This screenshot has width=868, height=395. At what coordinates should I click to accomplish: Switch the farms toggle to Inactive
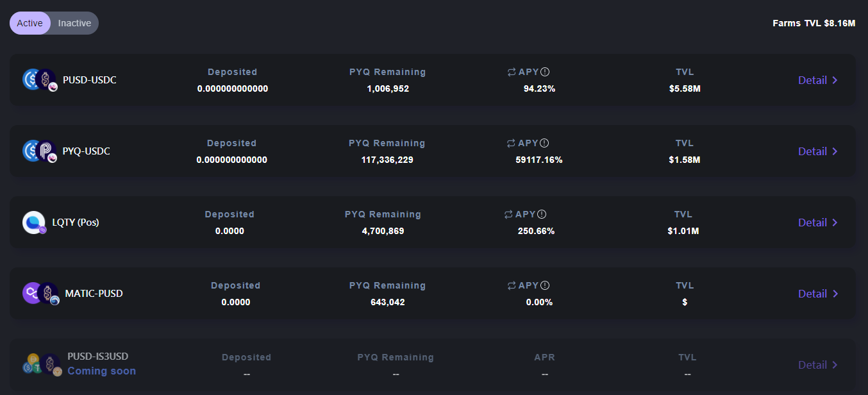[74, 23]
